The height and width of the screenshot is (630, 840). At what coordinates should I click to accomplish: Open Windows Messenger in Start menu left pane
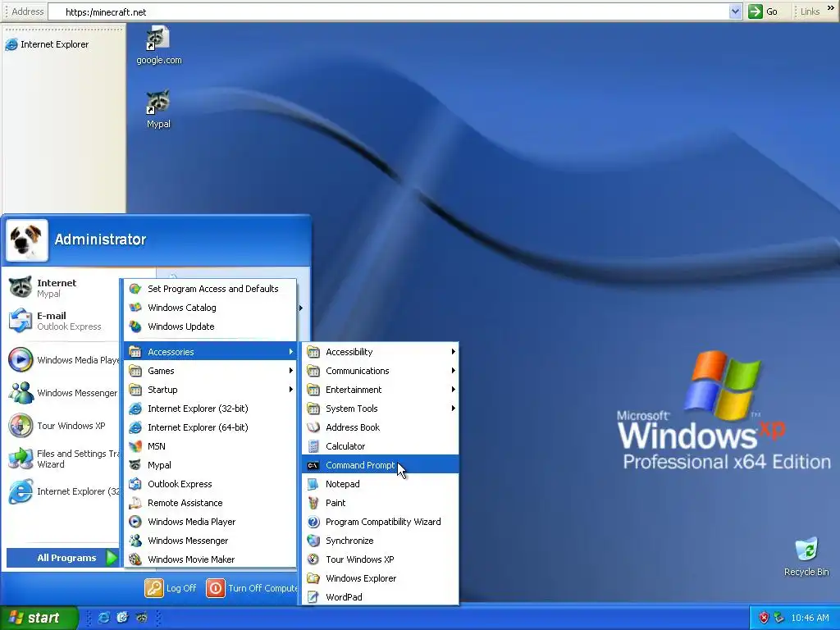click(x=62, y=393)
